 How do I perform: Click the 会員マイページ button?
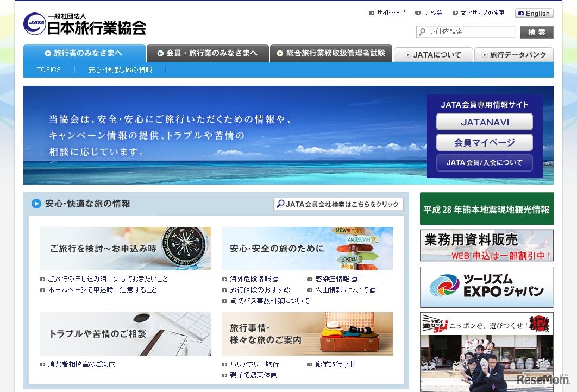click(x=484, y=142)
